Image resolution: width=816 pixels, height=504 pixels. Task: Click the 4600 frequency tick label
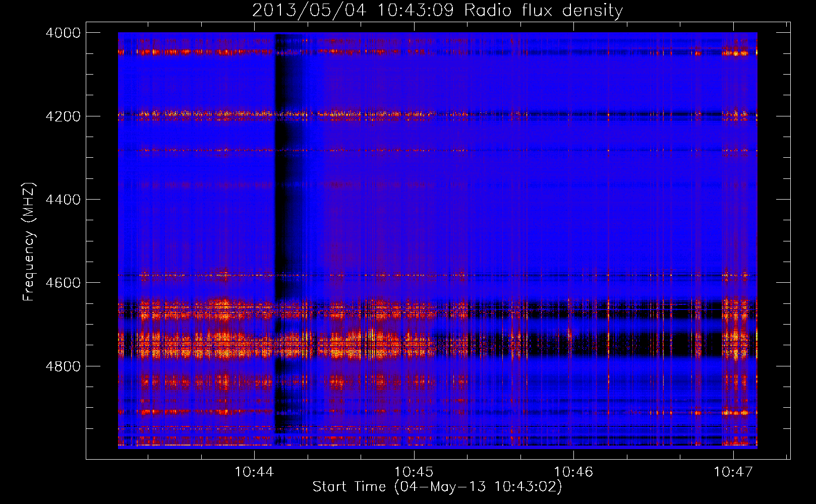click(x=63, y=283)
